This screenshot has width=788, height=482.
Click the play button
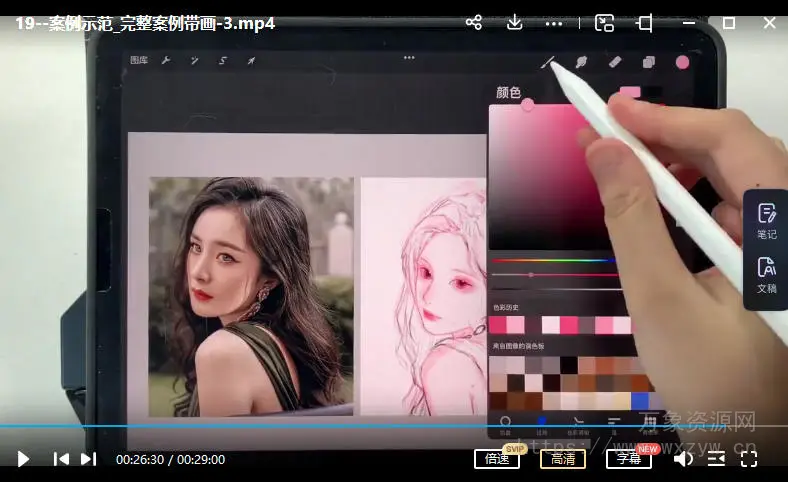(x=23, y=459)
